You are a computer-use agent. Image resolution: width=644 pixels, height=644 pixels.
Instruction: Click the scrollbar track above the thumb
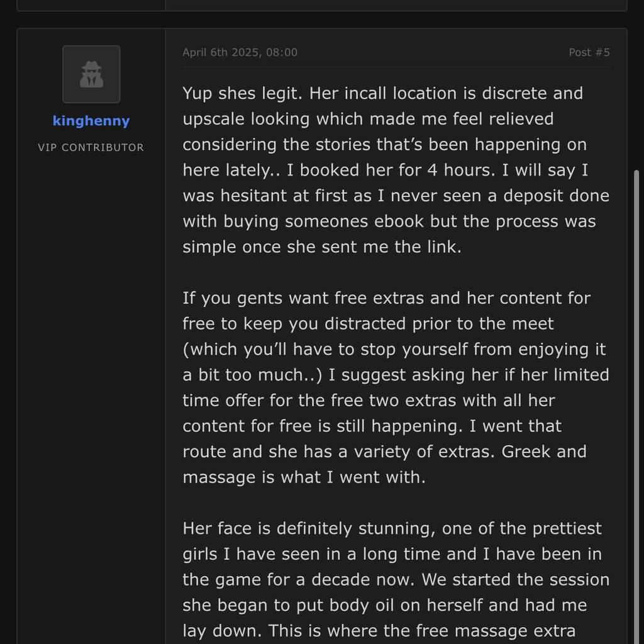pos(635,94)
